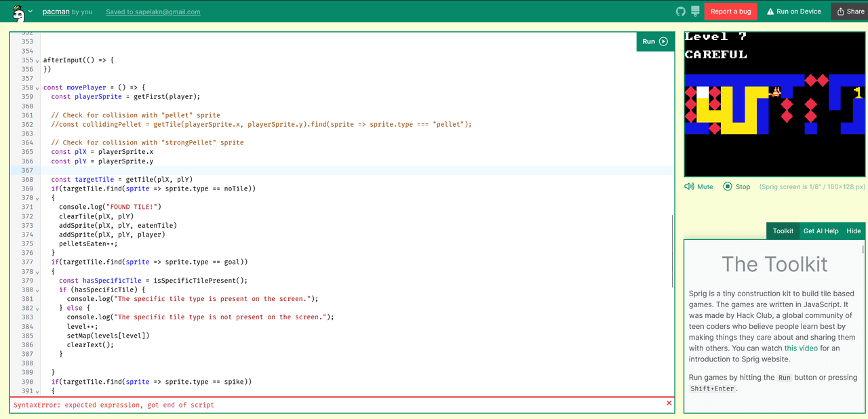Mute the game audio
The image size is (868, 419).
click(x=699, y=186)
